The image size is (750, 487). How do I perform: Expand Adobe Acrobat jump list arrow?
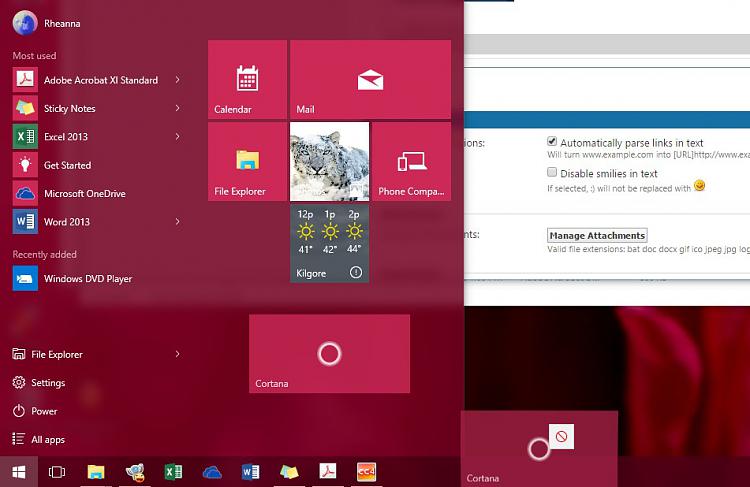click(x=177, y=79)
